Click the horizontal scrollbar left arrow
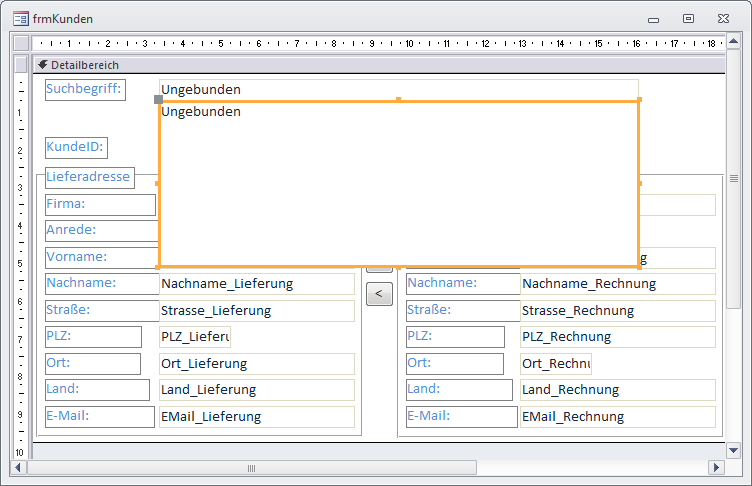 tap(18, 467)
